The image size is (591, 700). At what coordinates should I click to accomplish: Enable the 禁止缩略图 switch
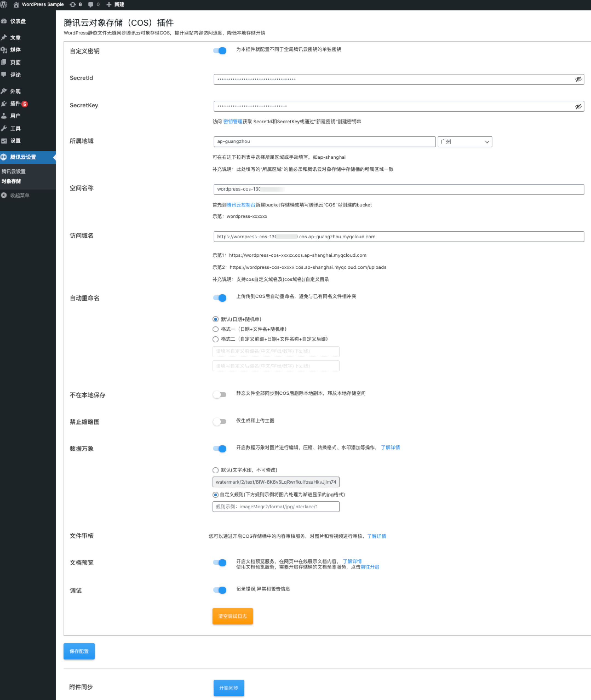(220, 421)
